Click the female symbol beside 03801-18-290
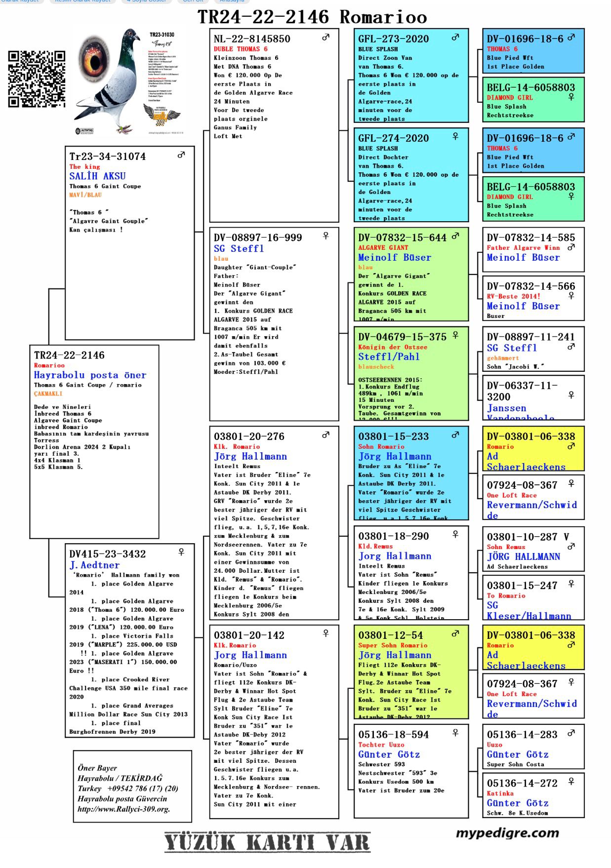 [x=455, y=534]
